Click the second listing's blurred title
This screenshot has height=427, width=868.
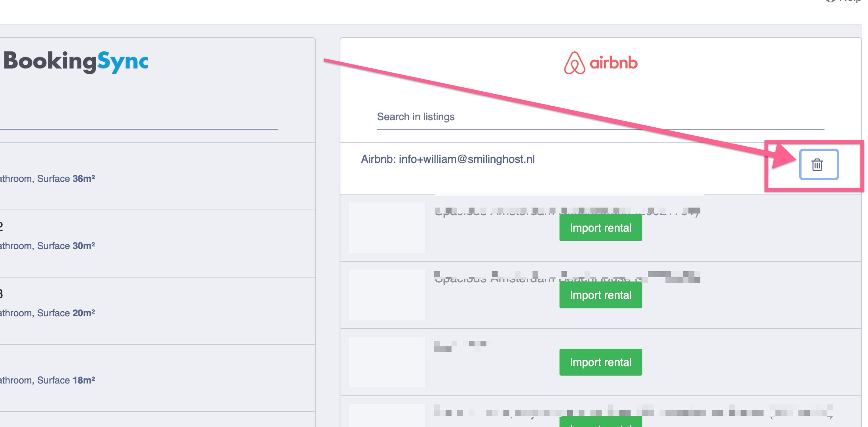[x=495, y=278]
